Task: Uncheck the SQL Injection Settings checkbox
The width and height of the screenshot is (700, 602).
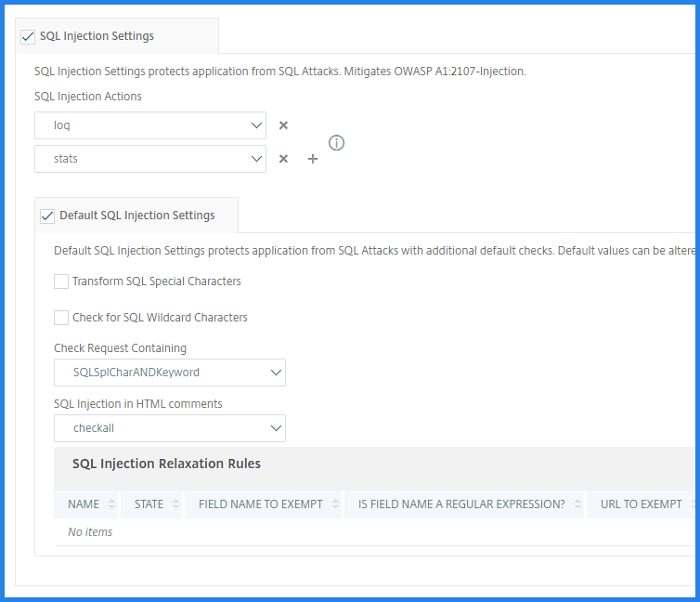Action: (x=28, y=36)
